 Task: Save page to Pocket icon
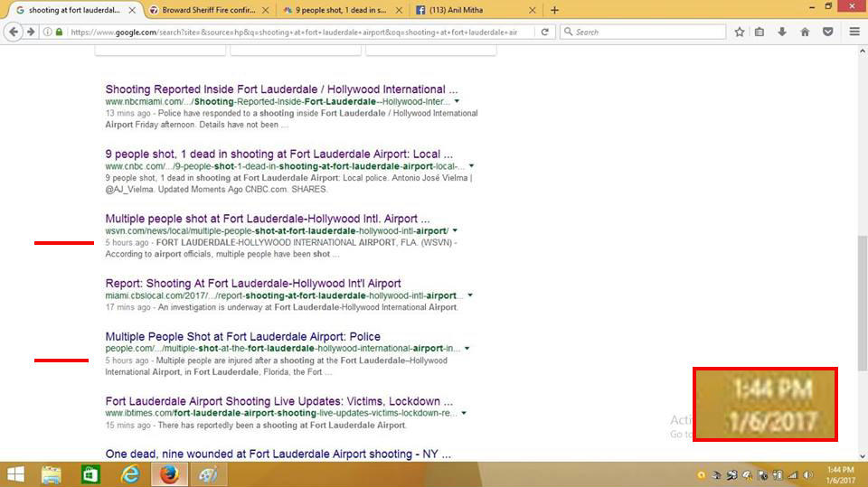pos(828,33)
